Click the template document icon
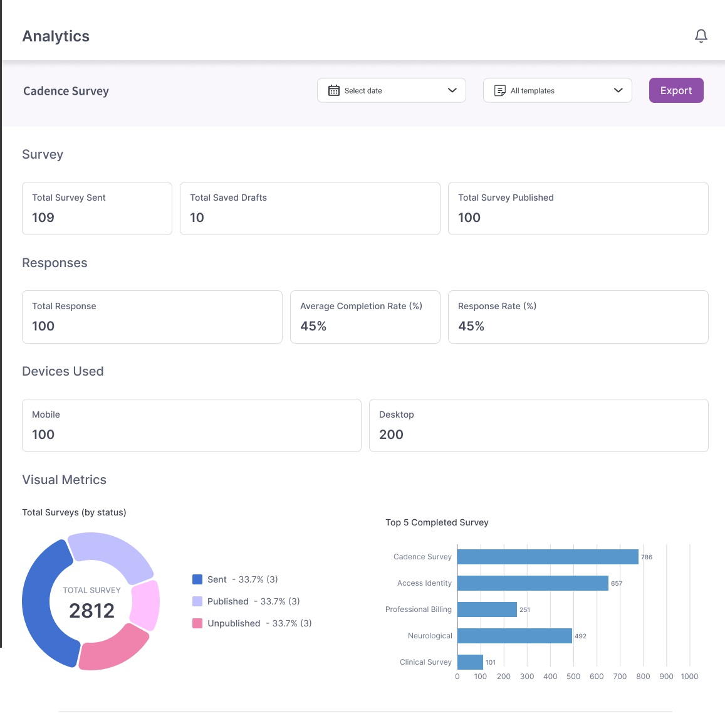Viewport: 725px width, 728px height. 499,91
